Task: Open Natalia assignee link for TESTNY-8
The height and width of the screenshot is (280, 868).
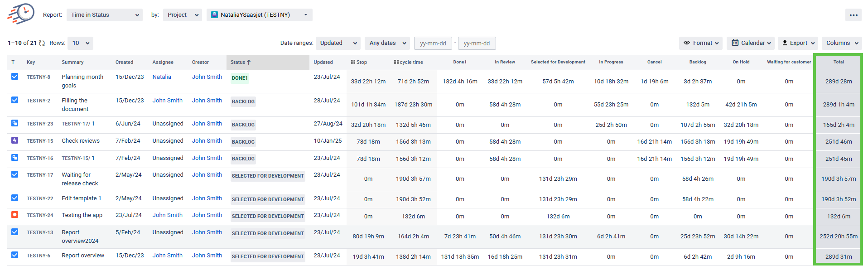Action: 162,77
